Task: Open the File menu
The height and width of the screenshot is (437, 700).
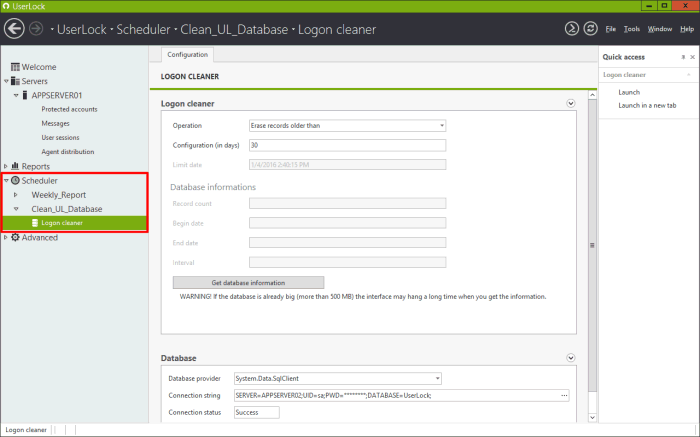Action: [610, 29]
